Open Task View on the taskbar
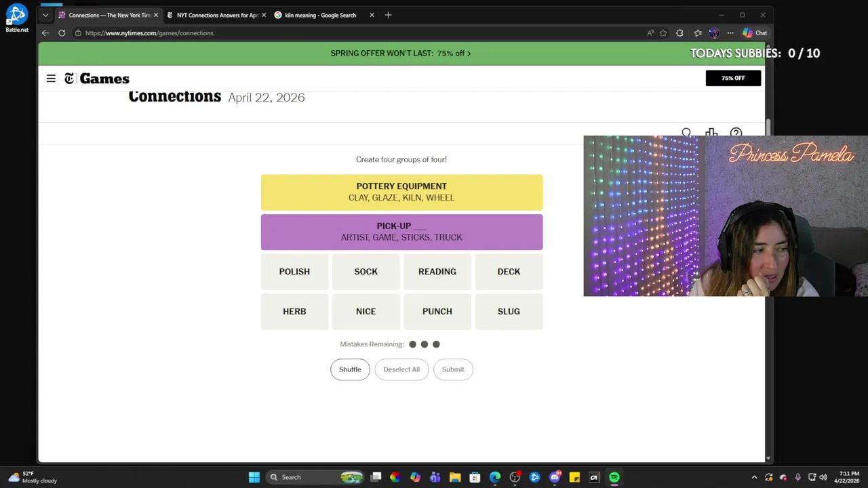The image size is (868, 488). (376, 477)
